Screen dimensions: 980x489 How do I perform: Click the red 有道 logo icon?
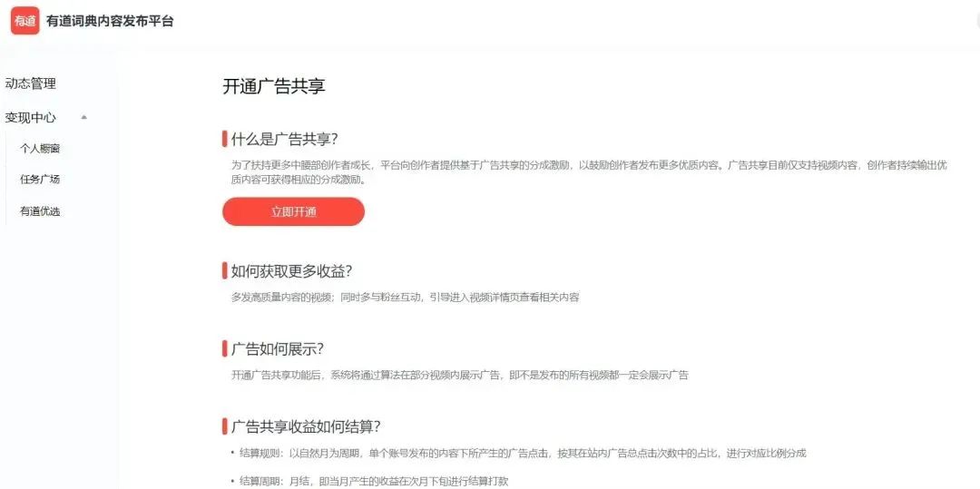click(25, 21)
